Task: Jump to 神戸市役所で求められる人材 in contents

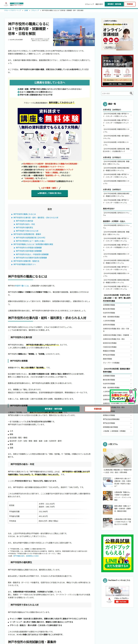Action: [27, 231]
